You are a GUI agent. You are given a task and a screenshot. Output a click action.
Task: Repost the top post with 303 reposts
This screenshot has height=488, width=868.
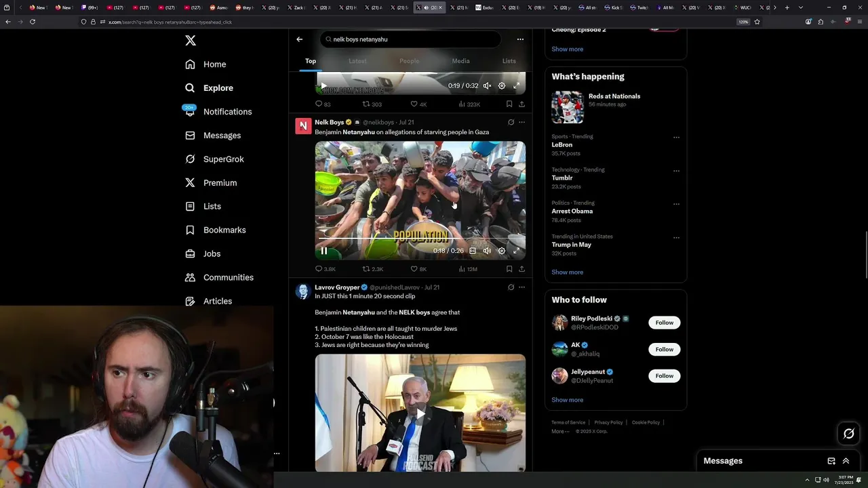372,104
